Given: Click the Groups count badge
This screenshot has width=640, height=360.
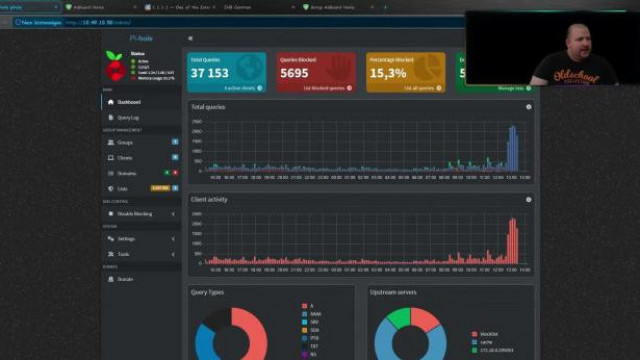Looking at the screenshot, I should point(175,142).
